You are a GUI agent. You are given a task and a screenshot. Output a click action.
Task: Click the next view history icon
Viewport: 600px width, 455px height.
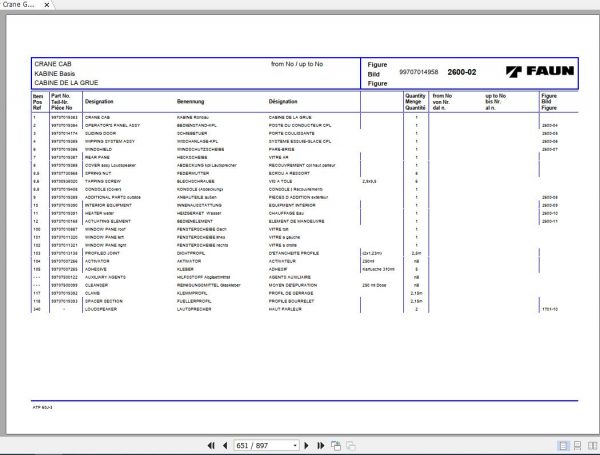pyautogui.click(x=351, y=445)
